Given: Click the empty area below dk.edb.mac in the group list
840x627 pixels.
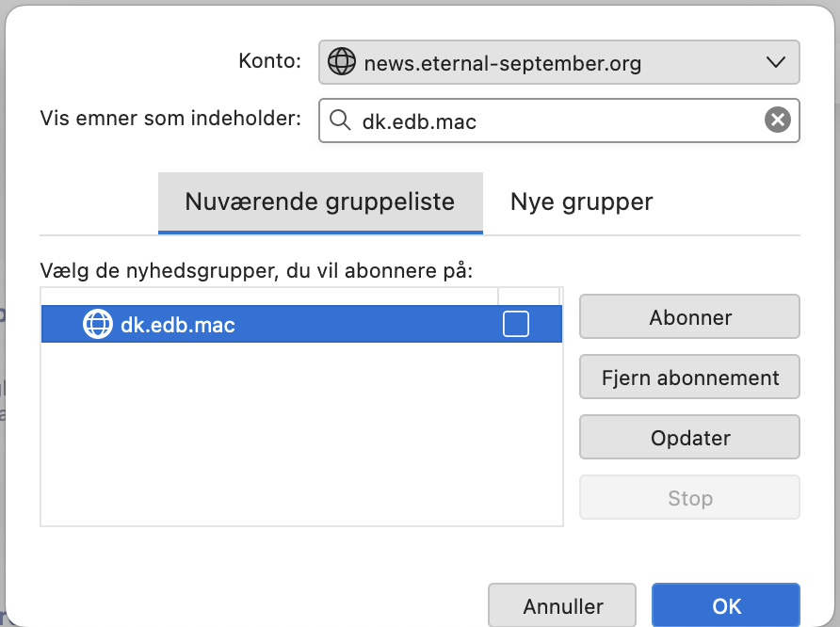Looking at the screenshot, I should pos(301,434).
